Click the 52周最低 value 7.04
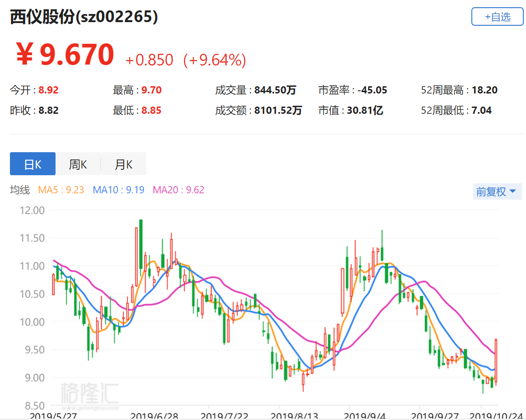 click(482, 110)
